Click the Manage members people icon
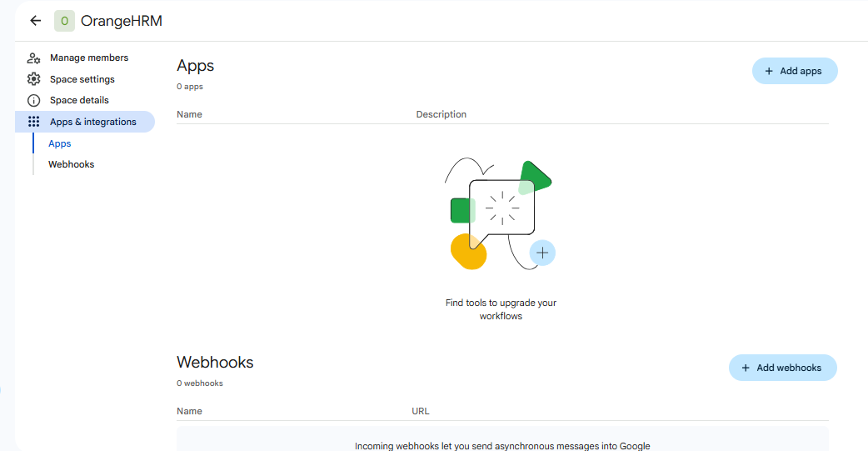The height and width of the screenshot is (451, 868). [34, 58]
